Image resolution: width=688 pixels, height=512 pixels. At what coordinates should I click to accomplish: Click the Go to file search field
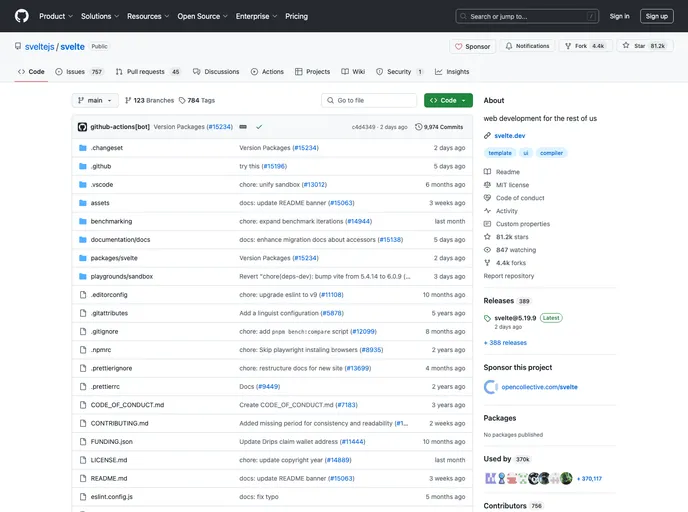coord(369,100)
